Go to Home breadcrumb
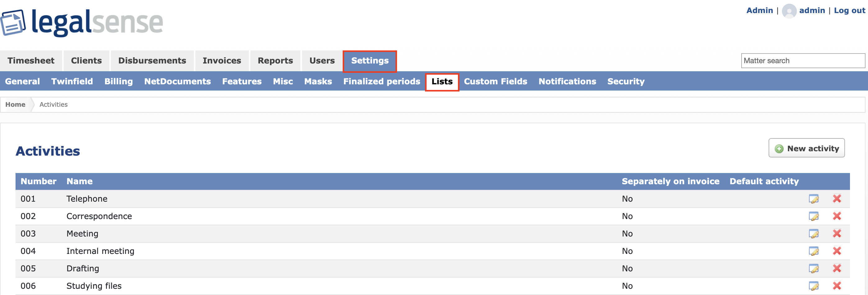The width and height of the screenshot is (868, 295). tap(15, 105)
